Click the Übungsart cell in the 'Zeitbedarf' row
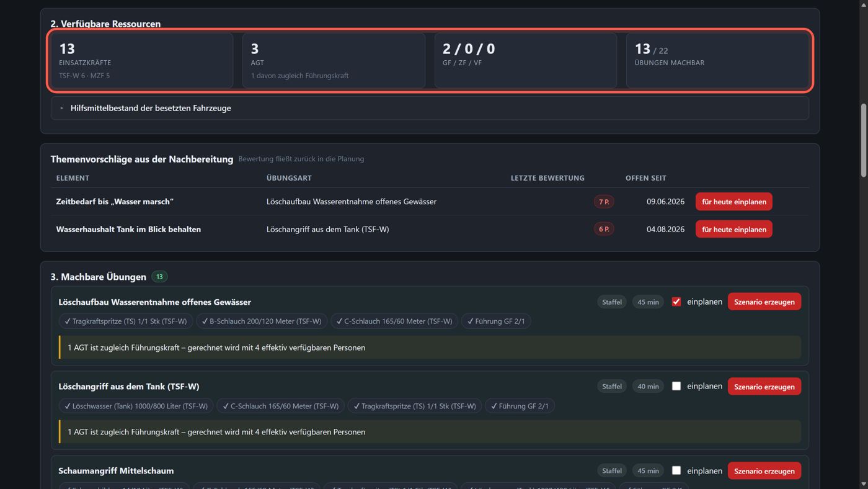The height and width of the screenshot is (489, 868). (x=352, y=202)
